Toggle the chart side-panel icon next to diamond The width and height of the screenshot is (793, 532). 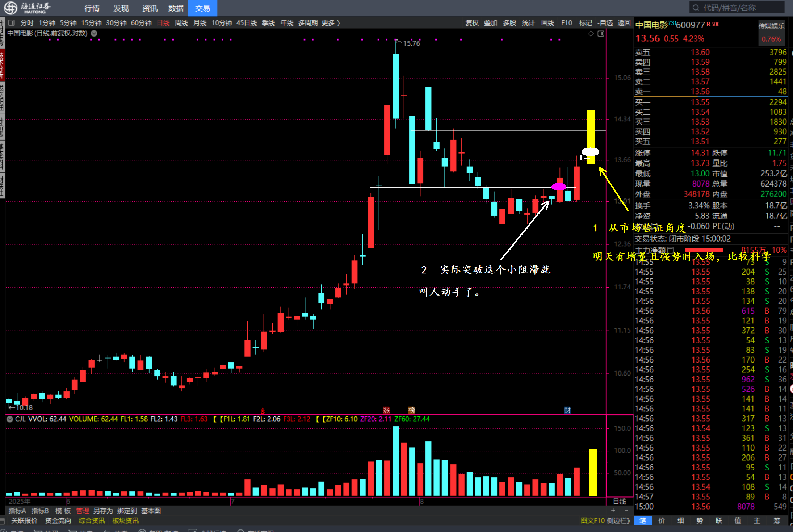(x=601, y=34)
